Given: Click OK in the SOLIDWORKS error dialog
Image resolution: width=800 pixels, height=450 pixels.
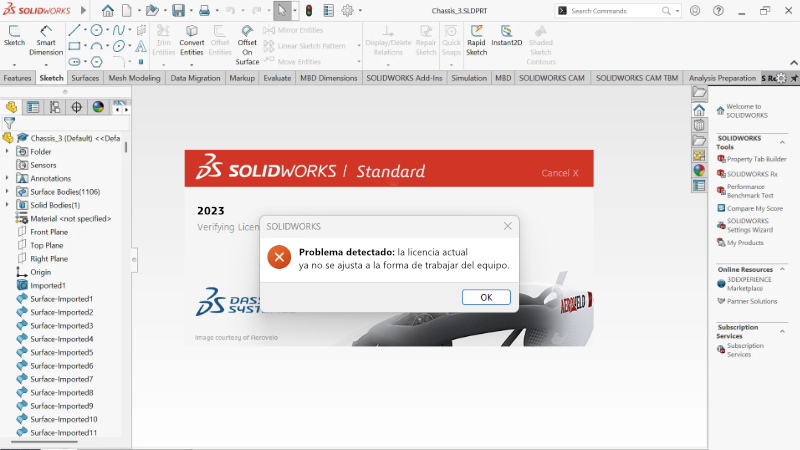Looking at the screenshot, I should click(x=486, y=297).
